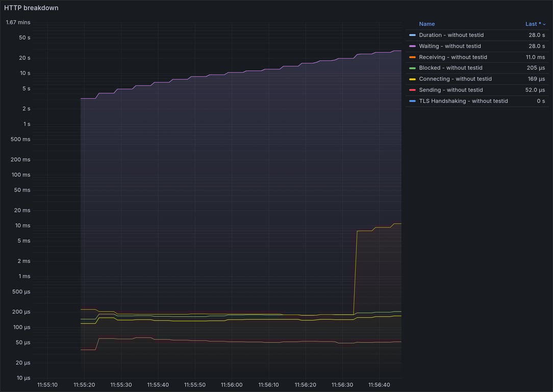Click the 20 s y-axis label

(24, 58)
